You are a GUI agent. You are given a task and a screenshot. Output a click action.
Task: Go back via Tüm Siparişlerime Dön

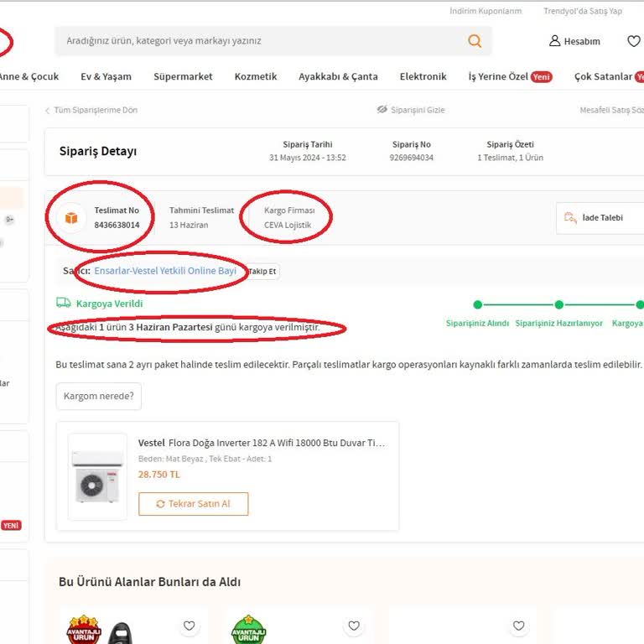coord(96,110)
